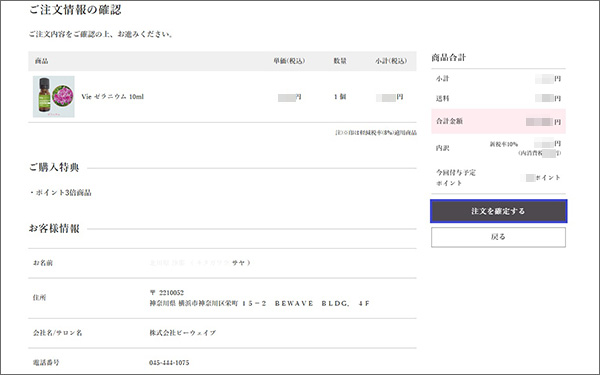The image size is (600, 375).
Task: Open the Vie ゼラニウム product thumbnail
Action: (x=54, y=96)
